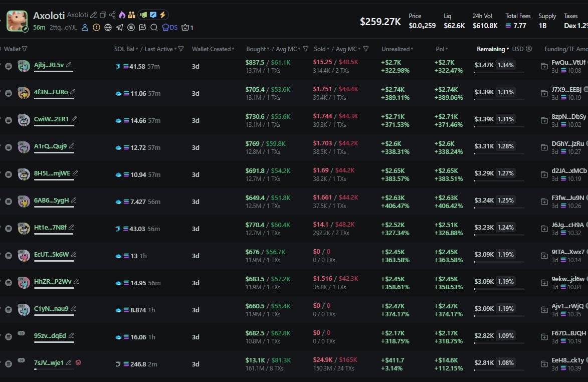Viewport: 588px width, 382px height.
Task: Toggle the Wallet column filter
Action: tap(25, 49)
